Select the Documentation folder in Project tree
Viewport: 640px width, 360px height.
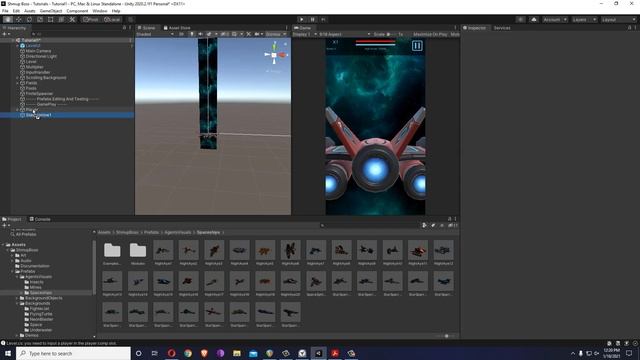(x=35, y=266)
